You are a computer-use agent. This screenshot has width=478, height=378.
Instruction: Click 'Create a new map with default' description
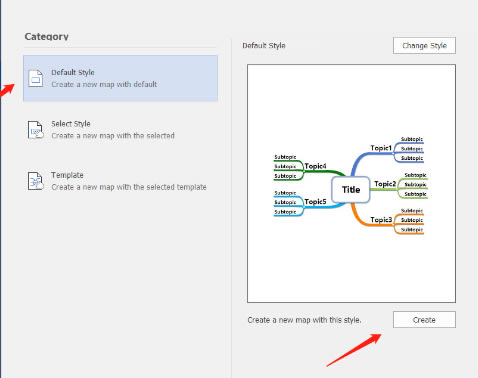[x=104, y=84]
